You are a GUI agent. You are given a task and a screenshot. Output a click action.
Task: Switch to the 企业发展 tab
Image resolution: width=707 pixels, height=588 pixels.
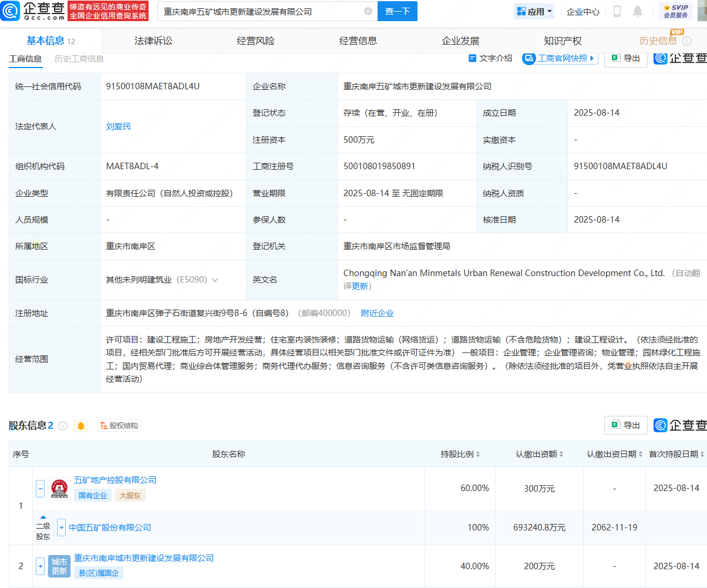(460, 41)
